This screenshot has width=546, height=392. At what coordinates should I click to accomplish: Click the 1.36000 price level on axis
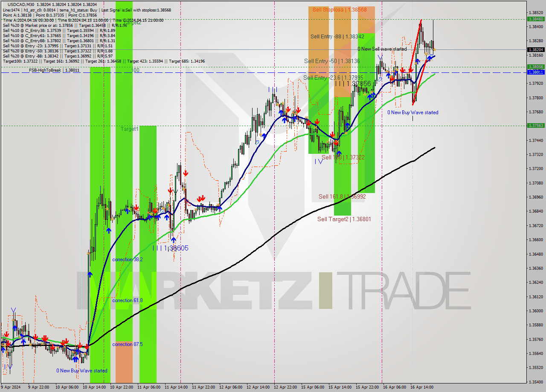536,311
